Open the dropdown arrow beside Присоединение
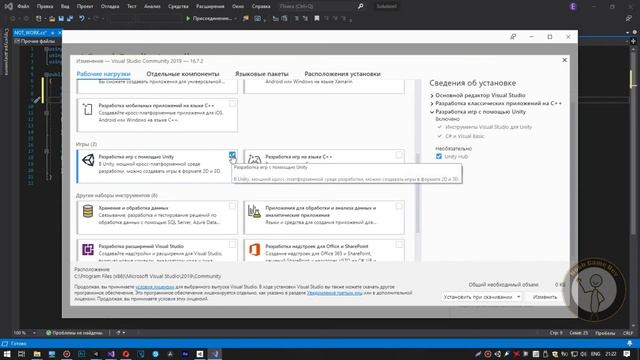Viewport: 640px width, 360px height. pos(236,18)
